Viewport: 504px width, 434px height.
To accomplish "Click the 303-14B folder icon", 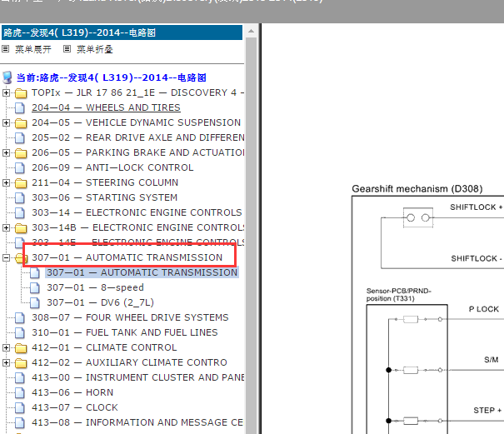I will (21, 228).
